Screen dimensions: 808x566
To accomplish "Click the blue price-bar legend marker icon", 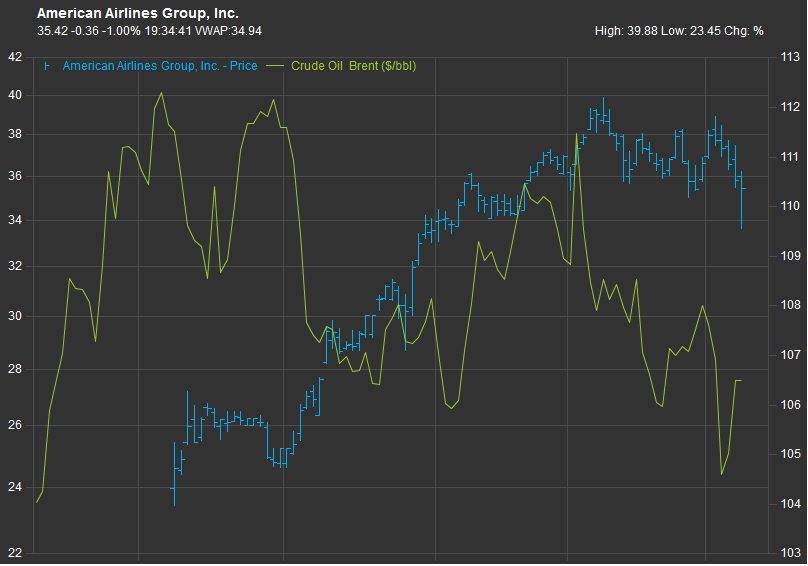I will [47, 66].
